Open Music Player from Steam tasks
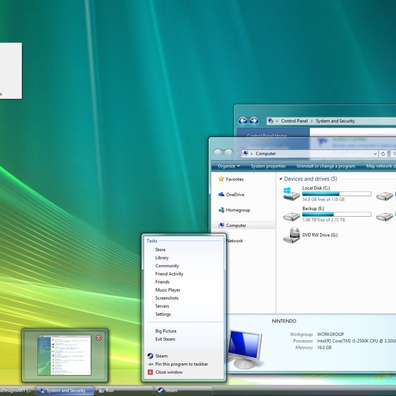The height and width of the screenshot is (396, 396). (168, 290)
